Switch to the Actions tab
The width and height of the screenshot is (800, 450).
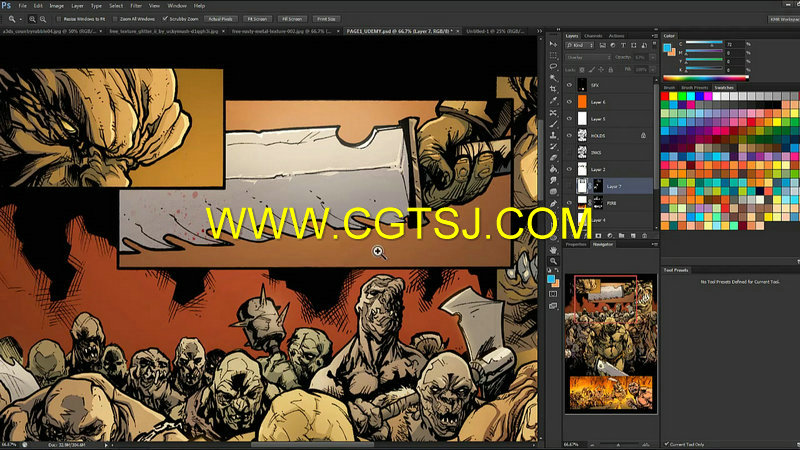(616, 36)
